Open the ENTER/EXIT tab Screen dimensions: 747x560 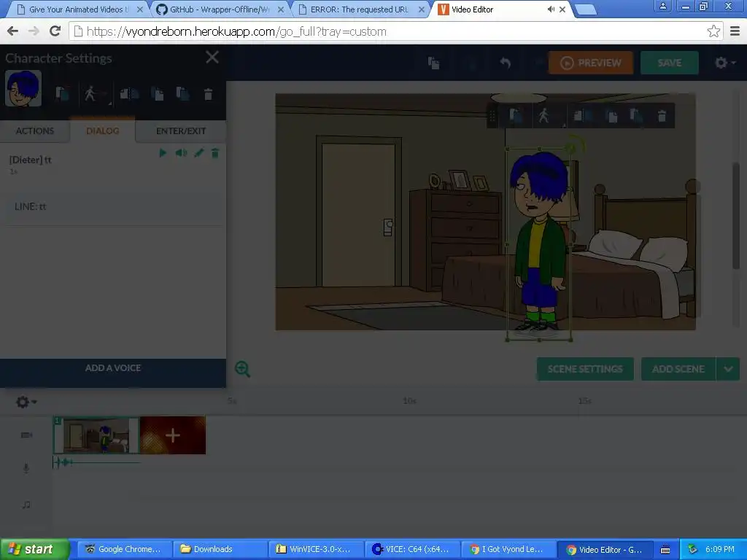pyautogui.click(x=181, y=131)
